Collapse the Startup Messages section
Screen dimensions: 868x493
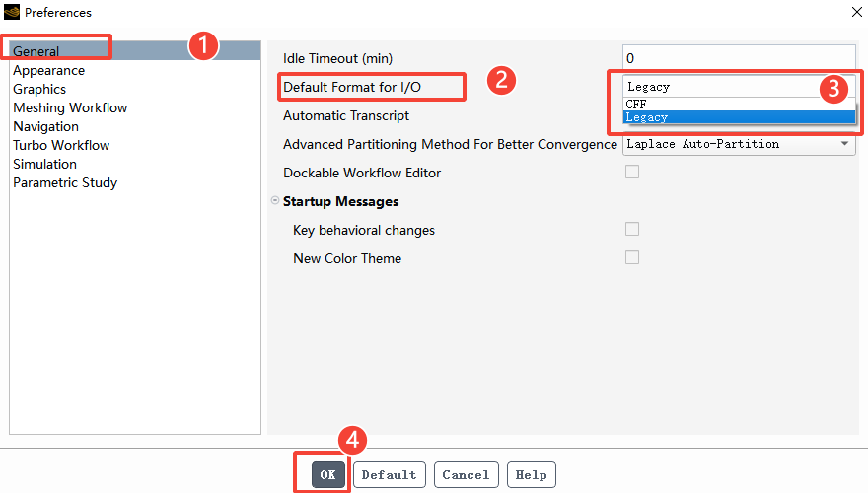pyautogui.click(x=274, y=201)
